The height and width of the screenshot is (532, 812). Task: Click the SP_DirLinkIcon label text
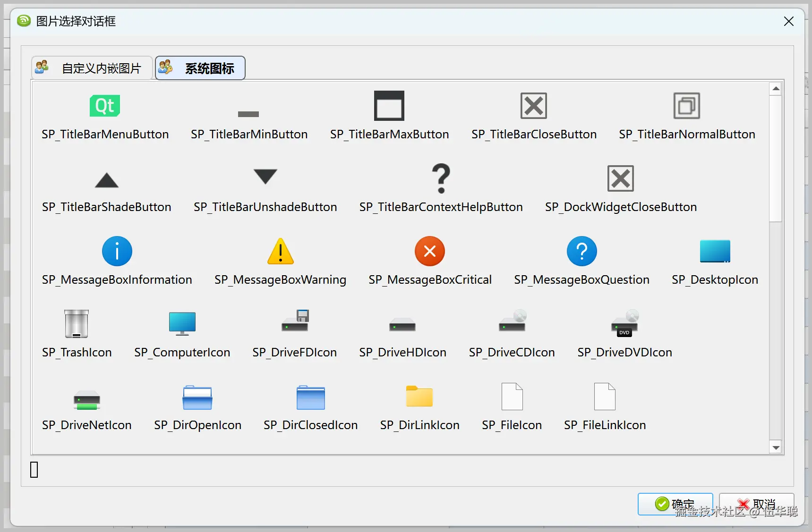tap(420, 425)
